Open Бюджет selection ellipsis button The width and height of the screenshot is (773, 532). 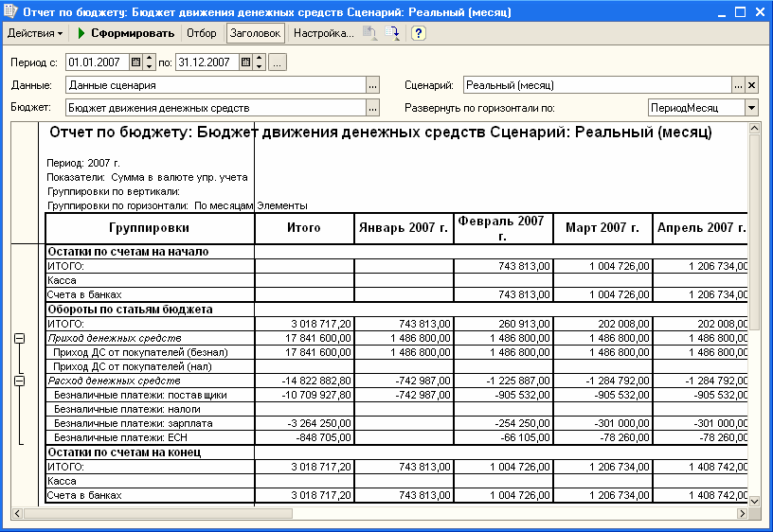click(372, 108)
